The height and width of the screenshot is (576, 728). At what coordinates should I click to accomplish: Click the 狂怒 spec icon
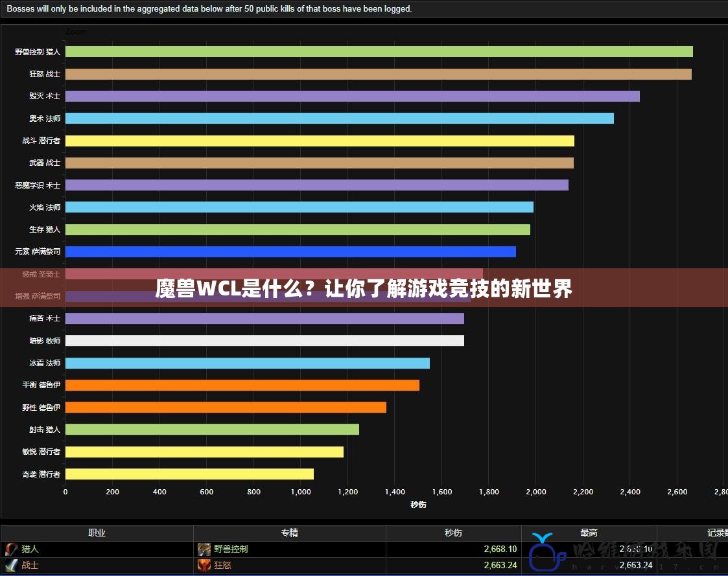click(x=204, y=566)
